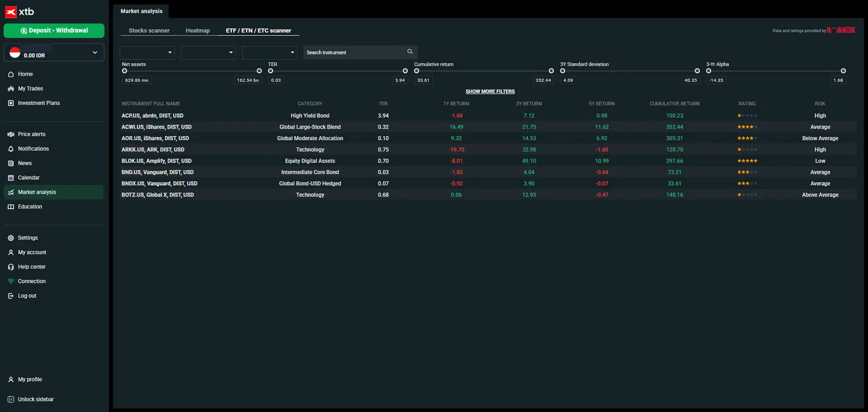Image resolution: width=868 pixels, height=412 pixels.
Task: Open the Home sidebar icon
Action: [11, 74]
